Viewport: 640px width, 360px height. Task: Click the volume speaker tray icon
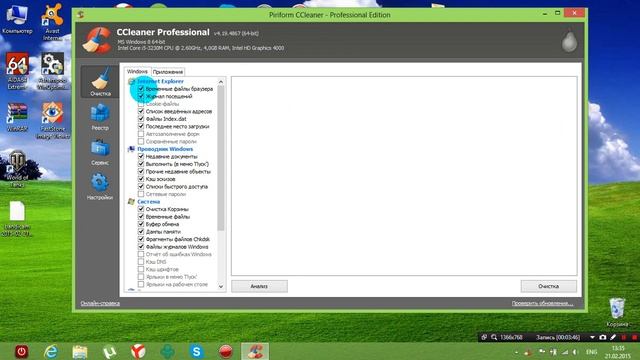(575, 352)
